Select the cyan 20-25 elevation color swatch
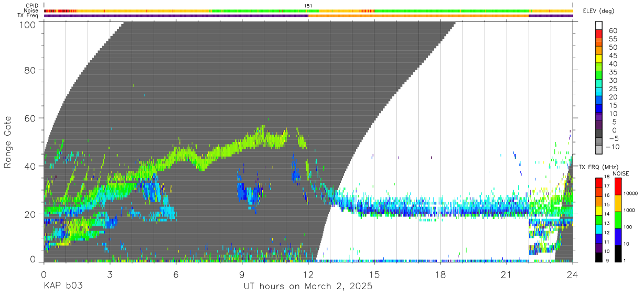Screen dimensions: 644x297 coord(599,93)
